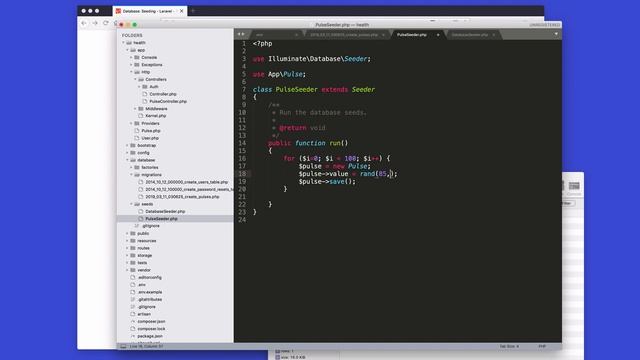Screen dimensions: 640x360
Task: Open the PHP syntax selector in status bar
Action: tap(542, 347)
